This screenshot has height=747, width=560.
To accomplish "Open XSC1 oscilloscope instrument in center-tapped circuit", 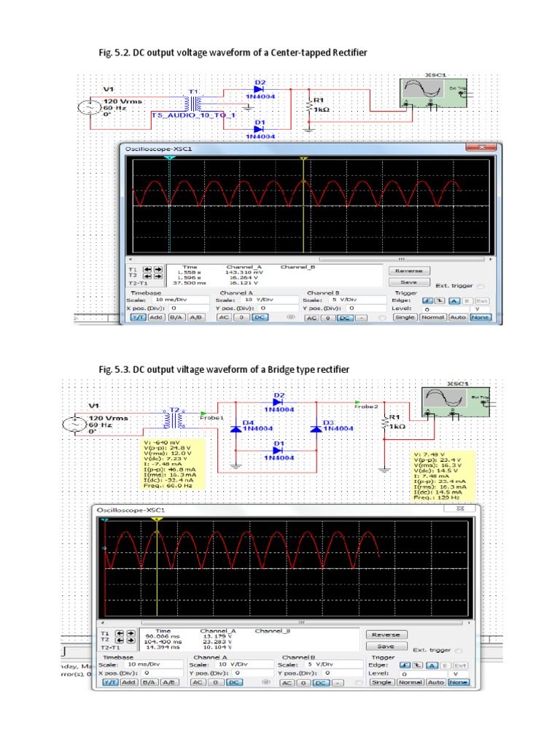I will point(432,93).
